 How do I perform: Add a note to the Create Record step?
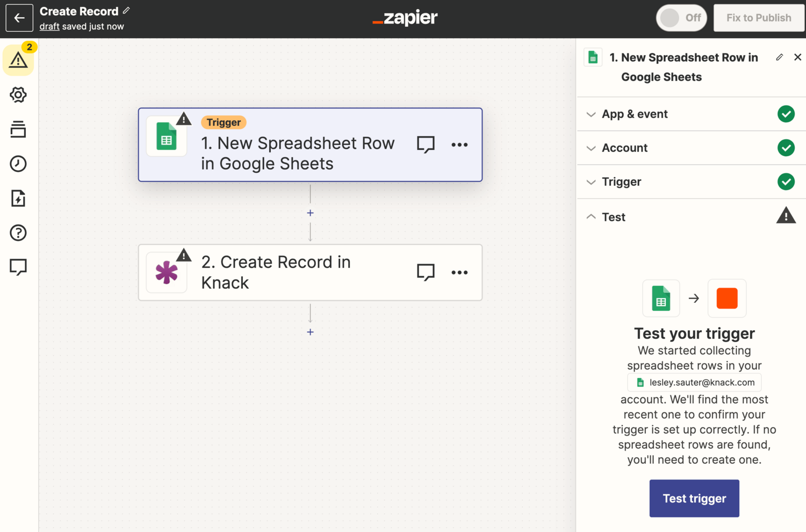point(425,272)
